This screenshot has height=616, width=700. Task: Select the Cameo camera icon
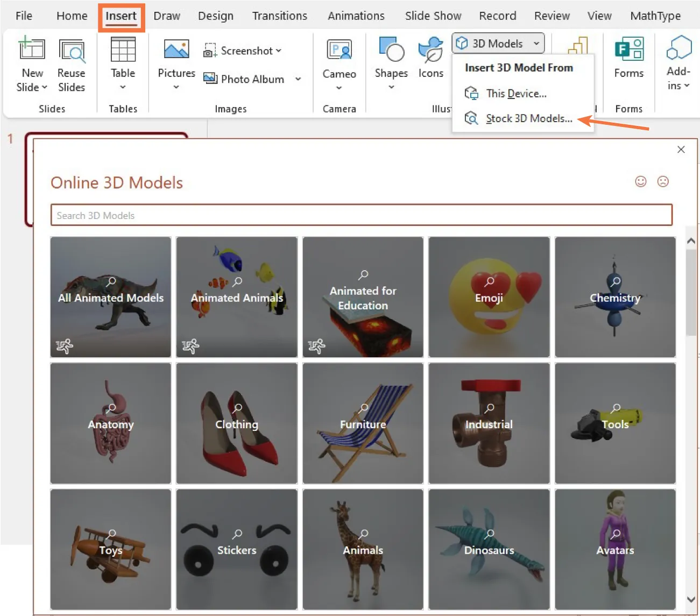338,50
